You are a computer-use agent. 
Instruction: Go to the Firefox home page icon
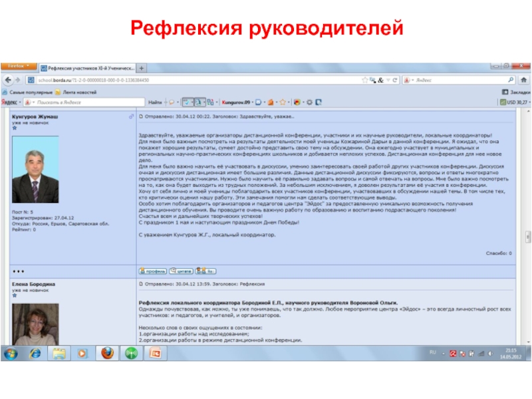(523, 80)
